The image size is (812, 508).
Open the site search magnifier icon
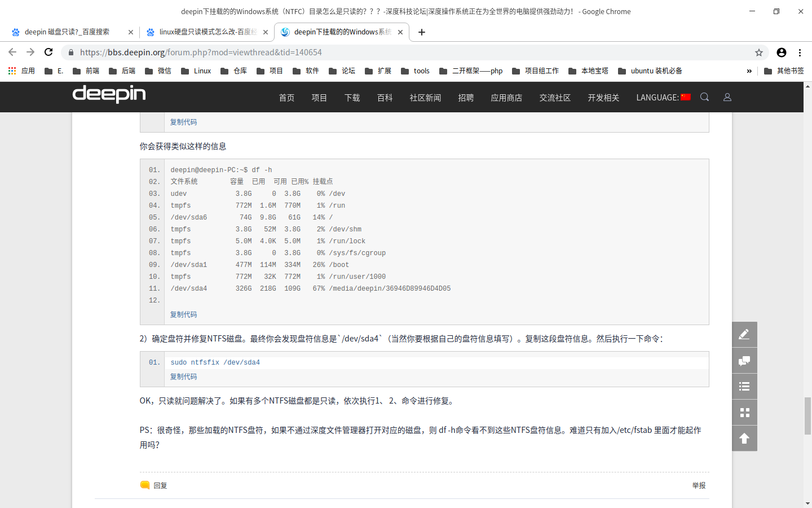pos(704,97)
